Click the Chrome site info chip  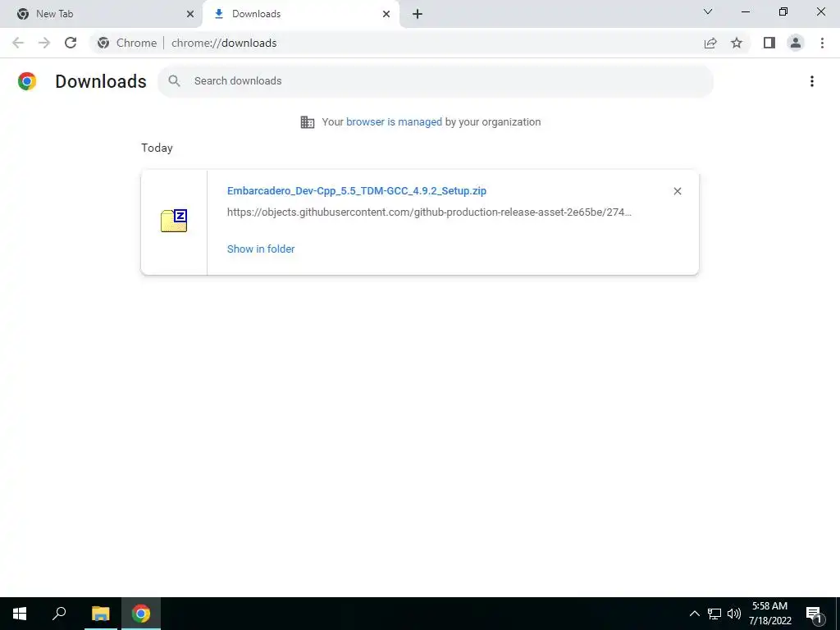127,43
